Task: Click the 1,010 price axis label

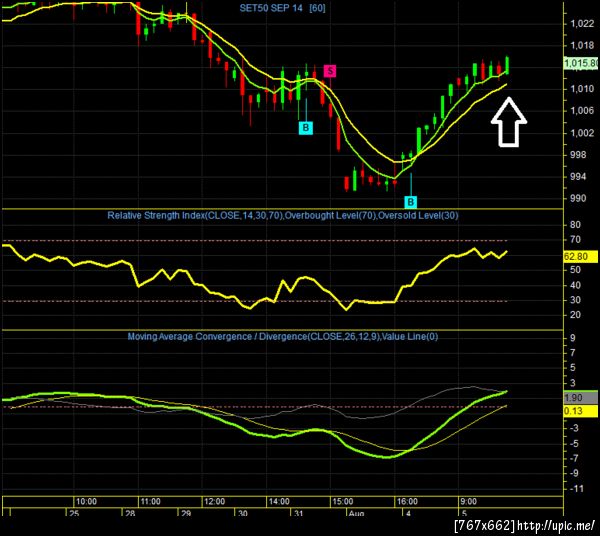Action: [582, 89]
